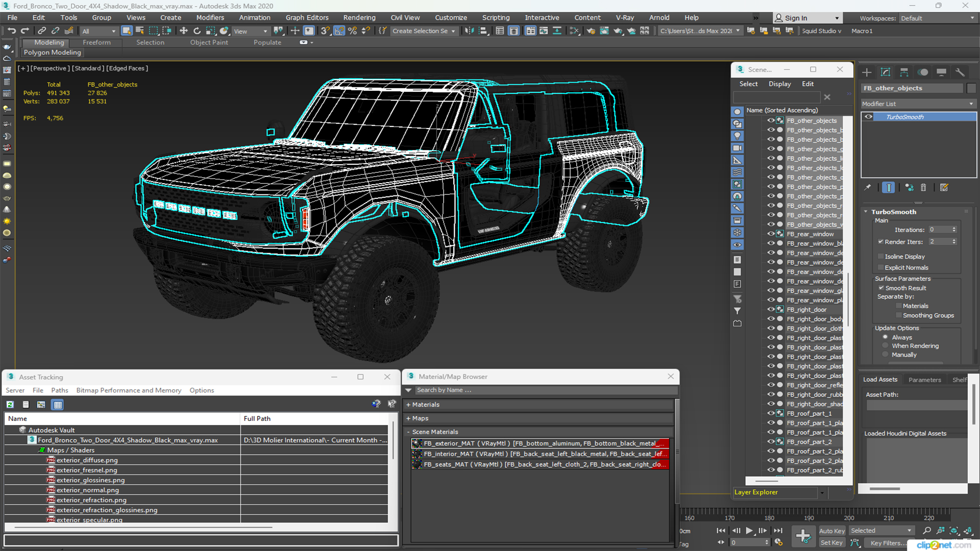Image resolution: width=980 pixels, height=551 pixels.
Task: Open the Modifier List dropdown
Action: (918, 104)
